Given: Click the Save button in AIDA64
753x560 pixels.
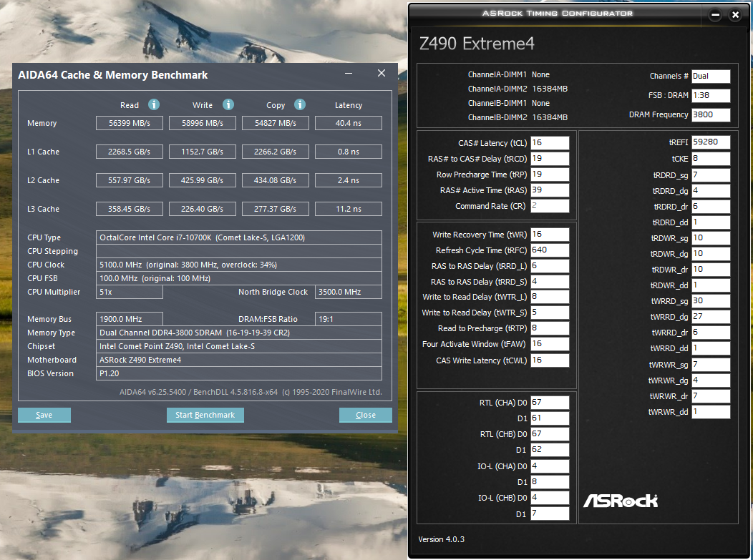Looking at the screenshot, I should click(x=44, y=415).
